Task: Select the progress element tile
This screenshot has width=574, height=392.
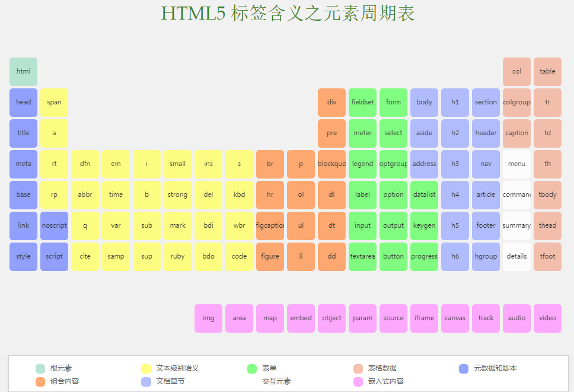Action: click(x=425, y=257)
